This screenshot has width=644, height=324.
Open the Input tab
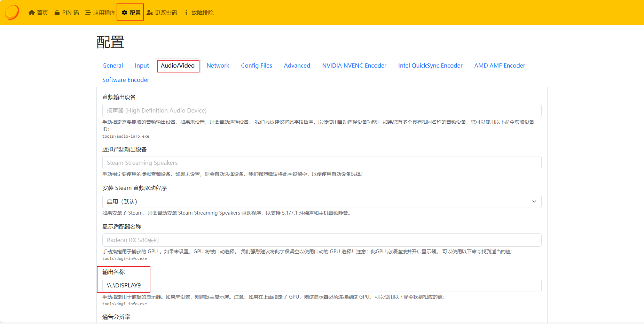(142, 65)
